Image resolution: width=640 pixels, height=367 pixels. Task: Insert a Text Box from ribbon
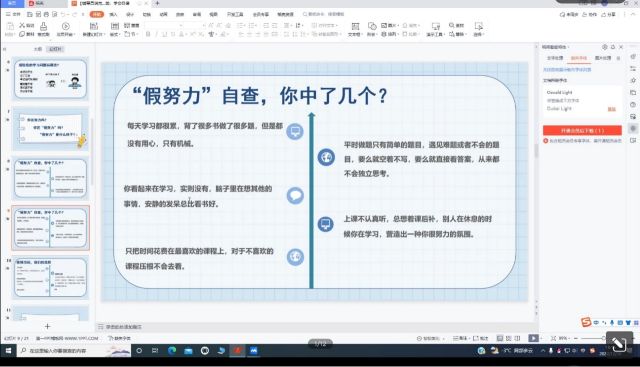[x=355, y=27]
